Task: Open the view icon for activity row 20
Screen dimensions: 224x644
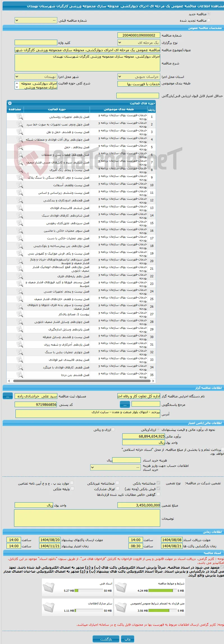Action: 20,261
